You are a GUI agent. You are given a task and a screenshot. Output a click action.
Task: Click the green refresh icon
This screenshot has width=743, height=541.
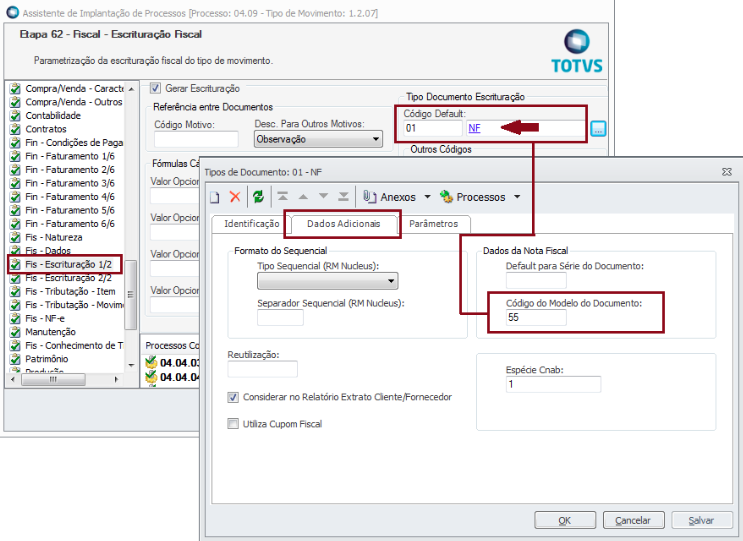tap(258, 197)
